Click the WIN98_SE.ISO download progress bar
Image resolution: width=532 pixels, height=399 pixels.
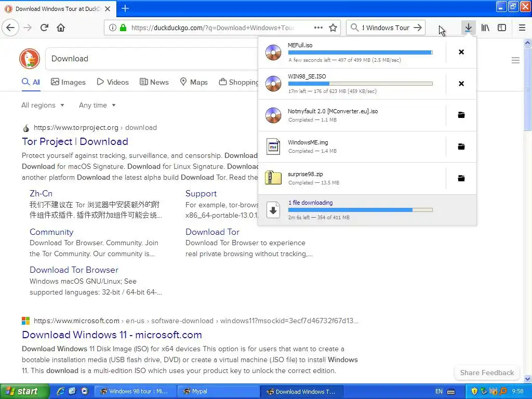tap(361, 84)
